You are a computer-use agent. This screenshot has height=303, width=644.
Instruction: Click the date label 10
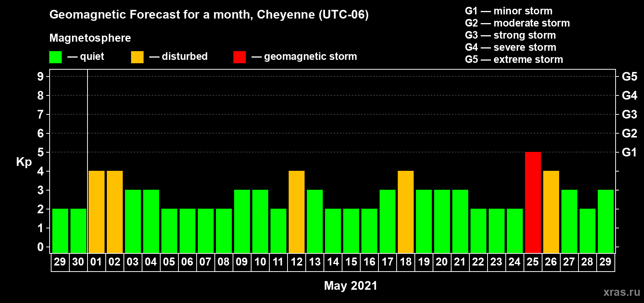(x=260, y=262)
